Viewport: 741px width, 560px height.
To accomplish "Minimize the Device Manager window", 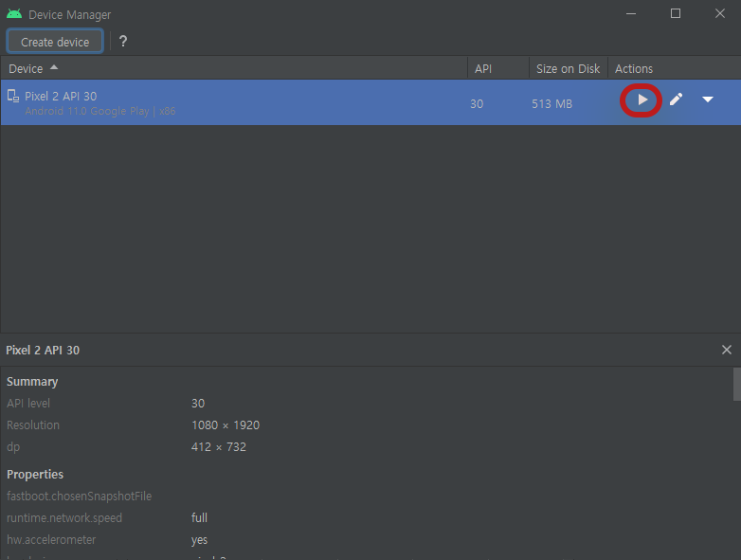I will [x=631, y=13].
